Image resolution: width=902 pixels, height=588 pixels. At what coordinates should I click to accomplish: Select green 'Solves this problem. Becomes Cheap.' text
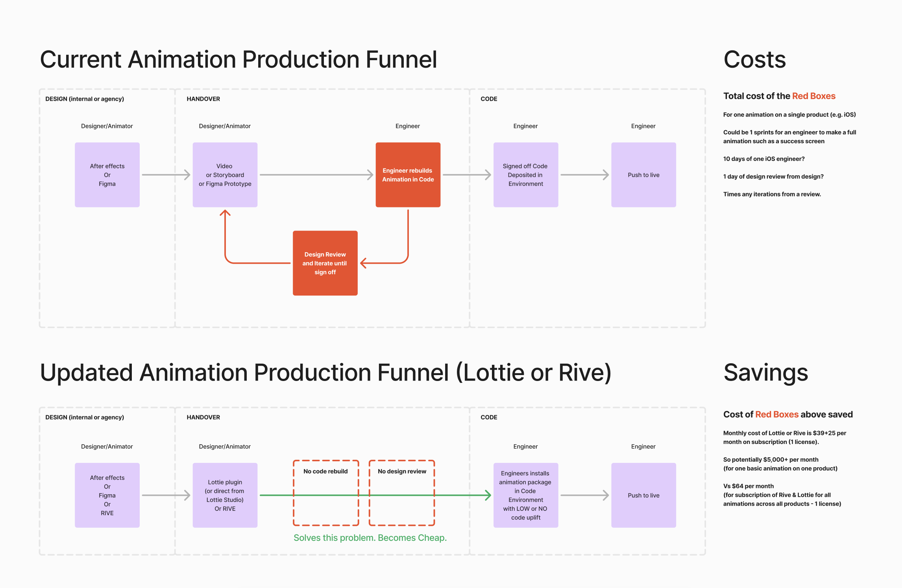370,538
